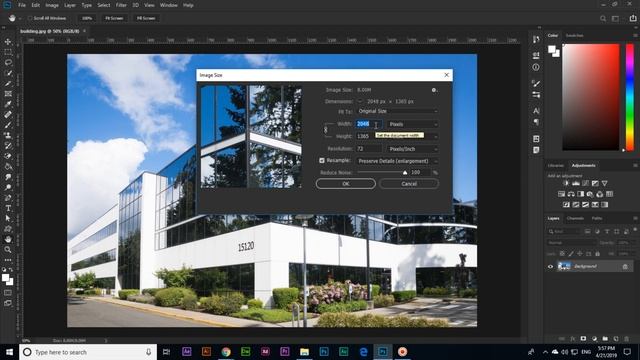The width and height of the screenshot is (640, 360).
Task: Select the Brush tool
Action: pyautogui.click(x=8, y=125)
